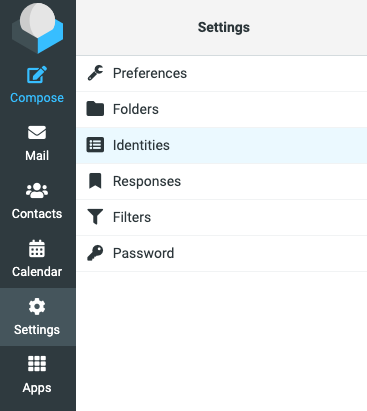The height and width of the screenshot is (411, 367).
Task: Click the Password key icon
Action: click(x=95, y=253)
